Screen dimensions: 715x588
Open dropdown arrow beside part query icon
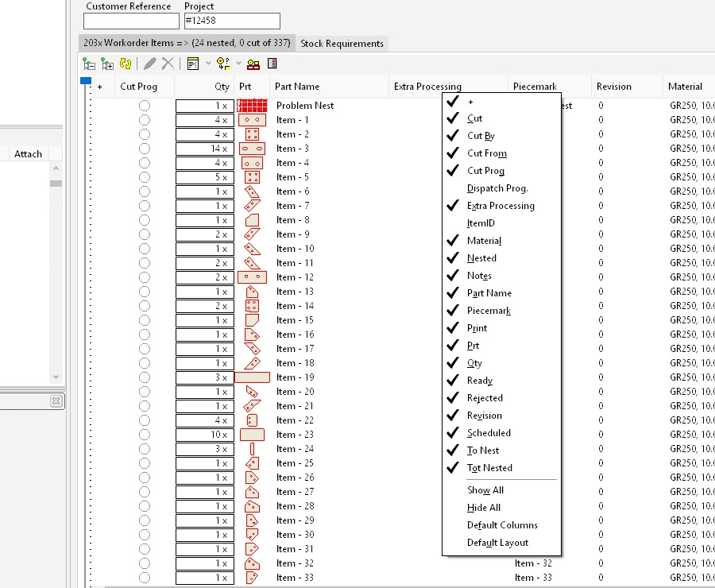point(238,64)
